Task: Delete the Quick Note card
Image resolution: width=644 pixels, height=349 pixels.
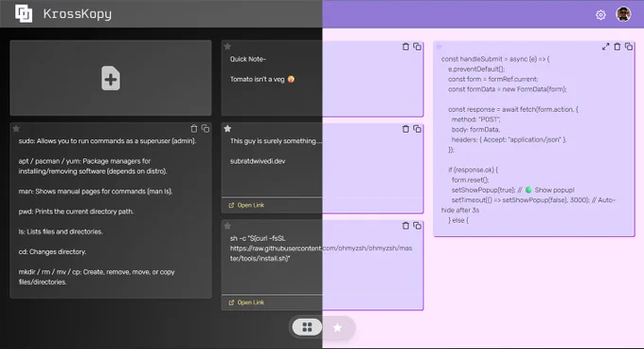Action: coord(405,46)
